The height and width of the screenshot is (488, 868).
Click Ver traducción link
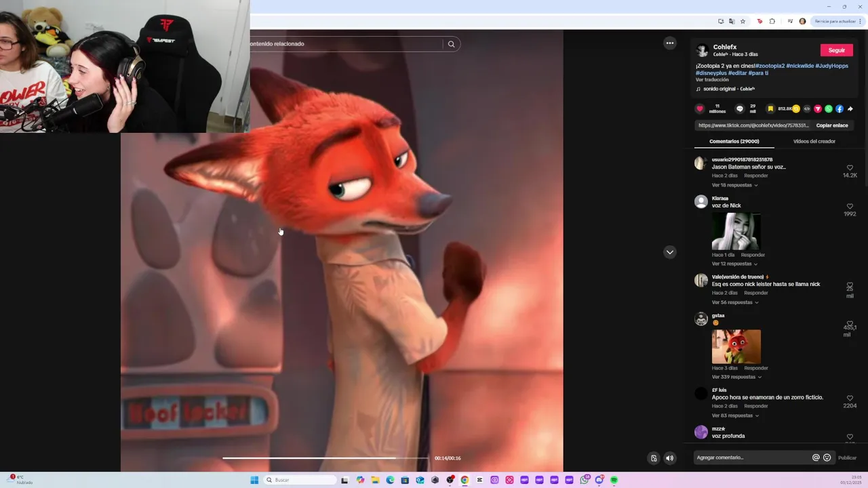712,80
